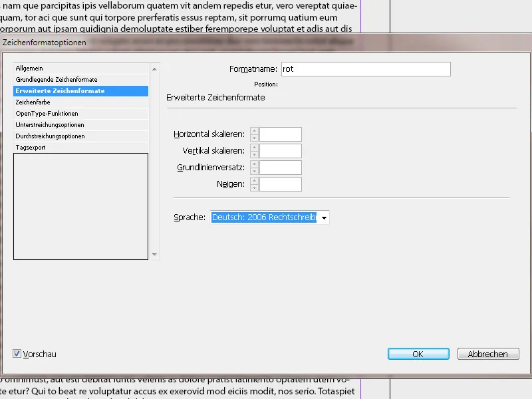
Task: Click the Sprache combo box text
Action: tap(264, 217)
